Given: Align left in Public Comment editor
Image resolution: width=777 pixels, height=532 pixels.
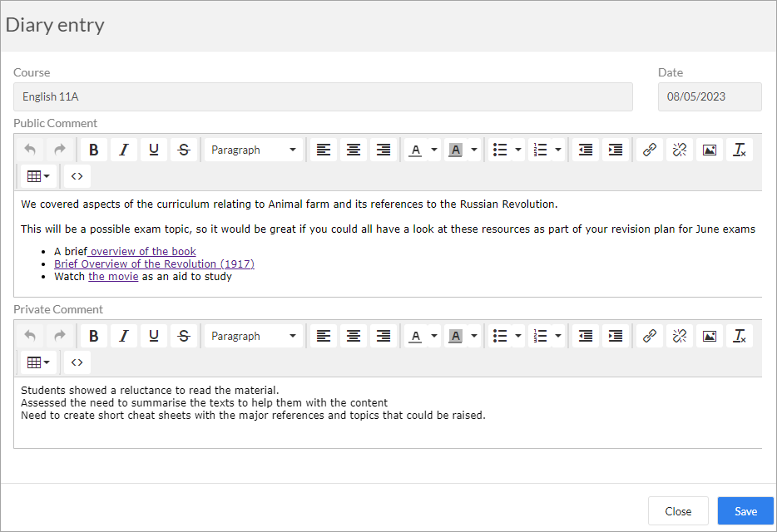Looking at the screenshot, I should point(324,150).
